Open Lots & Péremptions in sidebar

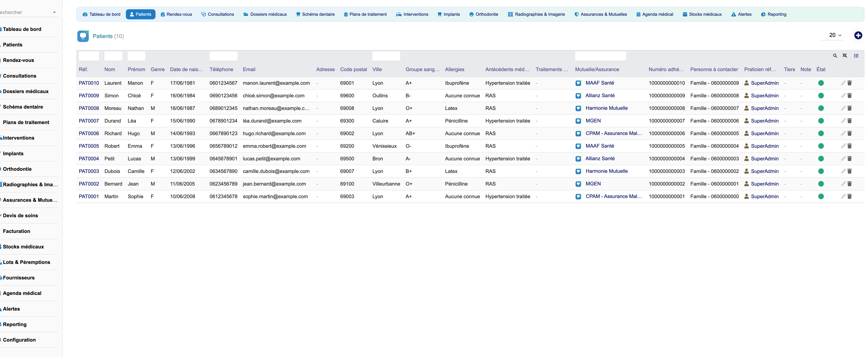coord(26,262)
